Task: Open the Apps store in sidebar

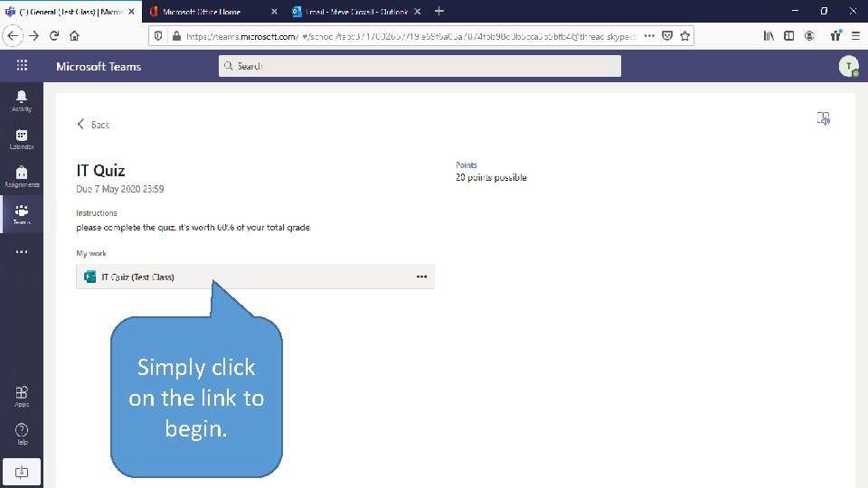Action: [x=22, y=396]
